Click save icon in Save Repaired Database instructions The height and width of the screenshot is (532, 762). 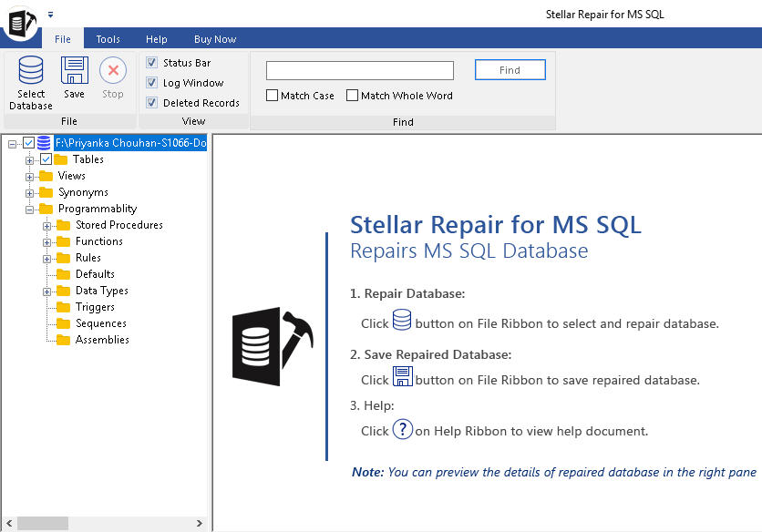click(402, 376)
